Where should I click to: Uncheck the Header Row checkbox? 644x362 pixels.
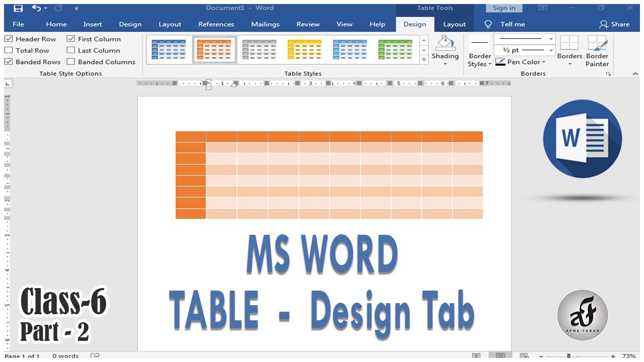[9, 39]
